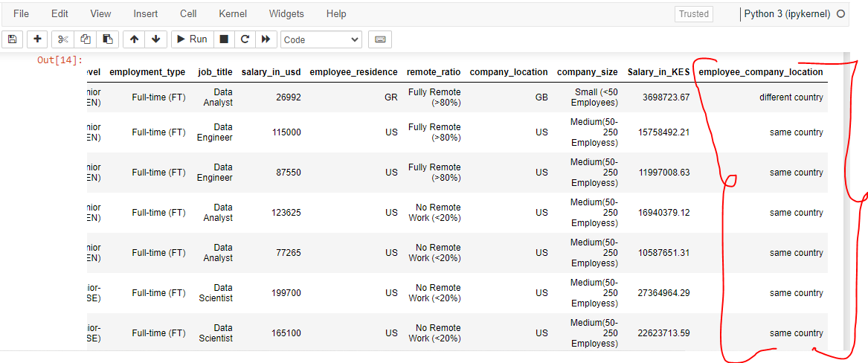Click the KES value 16940379.12
The image size is (868, 363).
(x=663, y=213)
